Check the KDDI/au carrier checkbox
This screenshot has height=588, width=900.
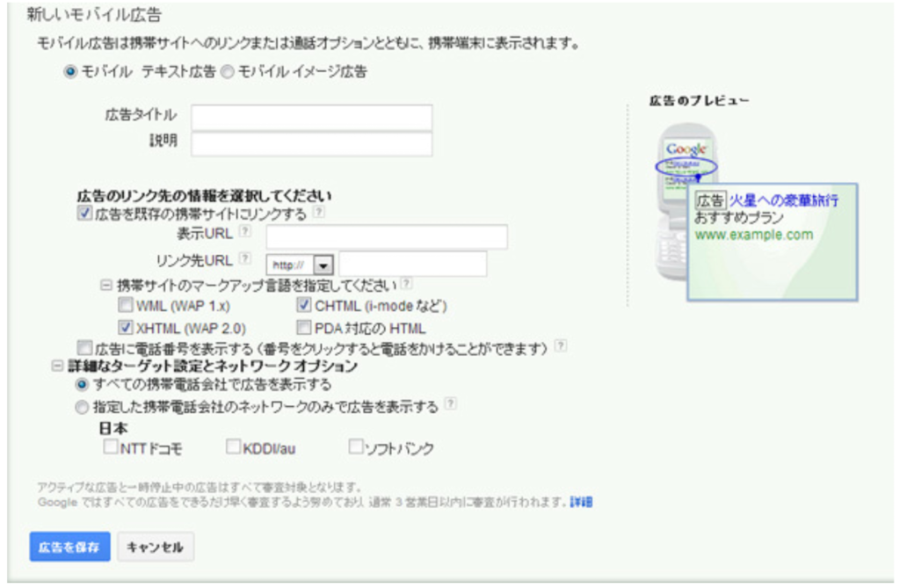233,448
